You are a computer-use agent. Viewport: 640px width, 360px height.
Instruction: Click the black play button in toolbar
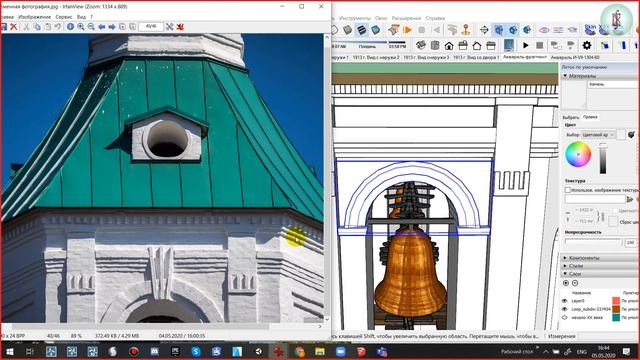point(526,45)
